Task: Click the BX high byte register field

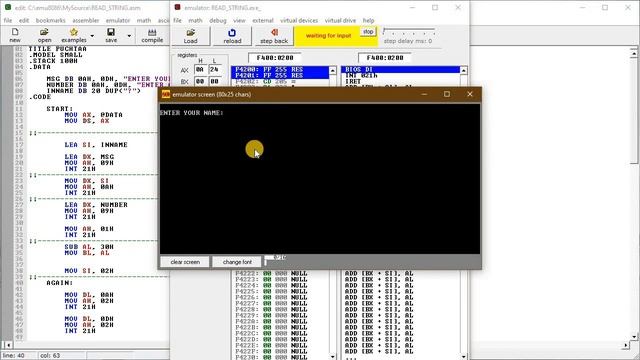Action: click(x=200, y=81)
